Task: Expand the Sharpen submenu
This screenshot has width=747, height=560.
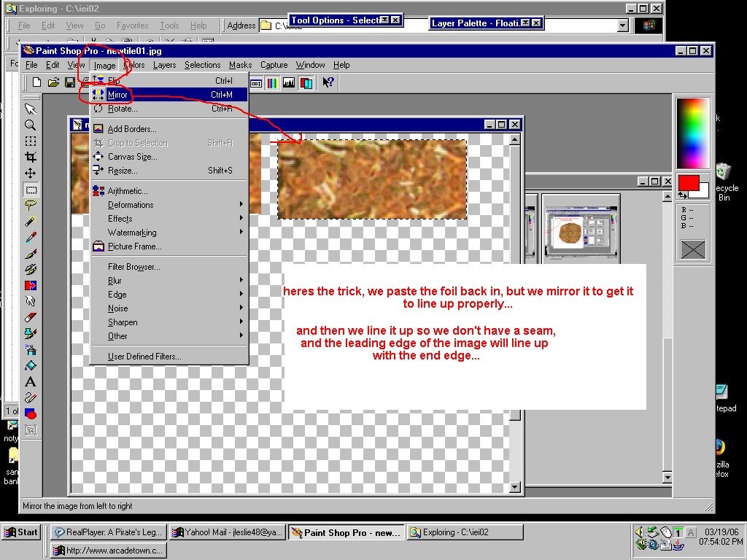Action: (169, 322)
